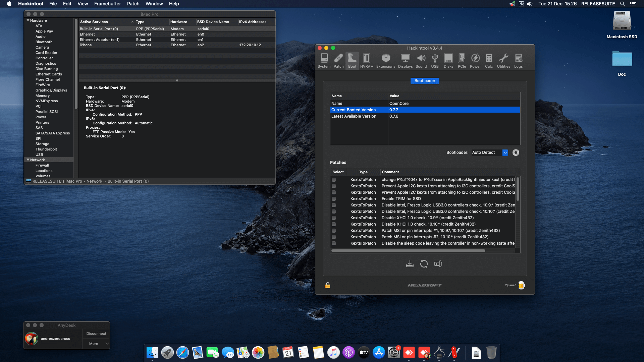This screenshot has height=362, width=644.
Task: Select the iPhone network service row
Action: pyautogui.click(x=177, y=45)
